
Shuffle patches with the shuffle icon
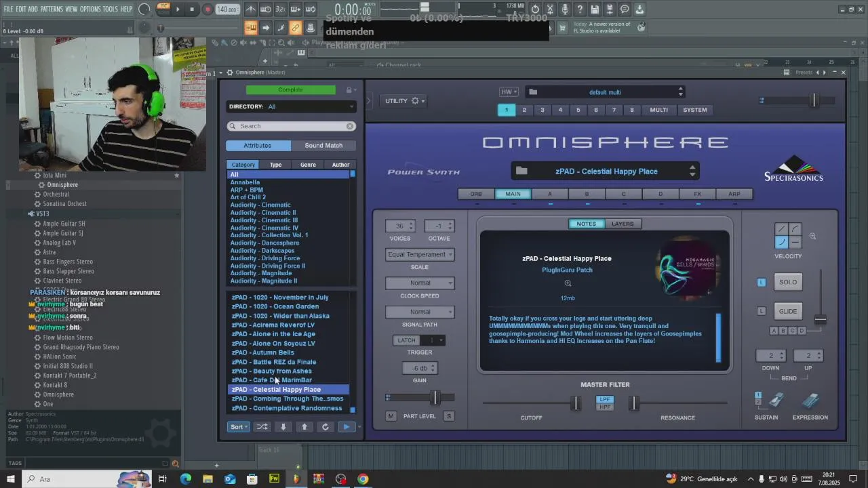[x=262, y=427]
